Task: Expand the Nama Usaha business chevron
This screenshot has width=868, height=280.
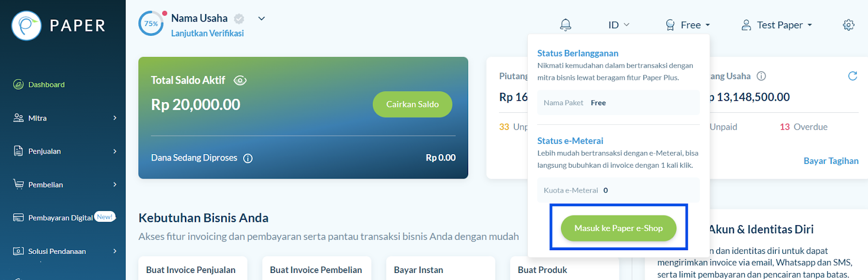Action: (x=261, y=18)
